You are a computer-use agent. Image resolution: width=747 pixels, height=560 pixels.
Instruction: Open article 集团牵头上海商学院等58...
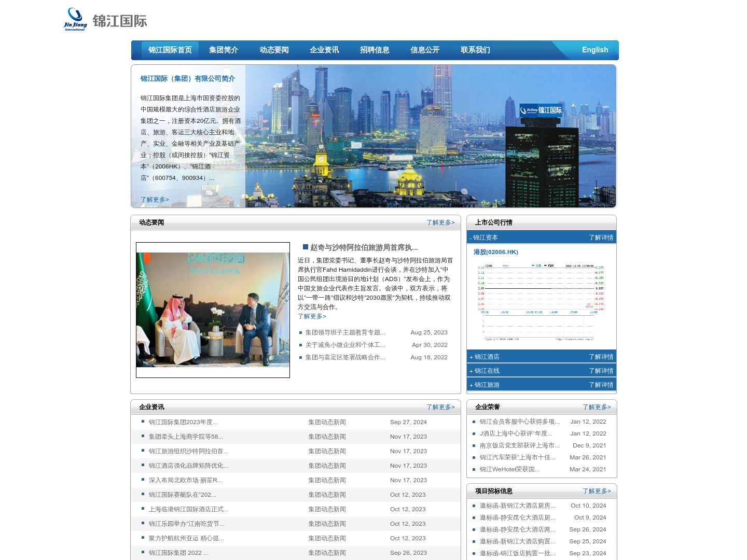[x=186, y=437]
